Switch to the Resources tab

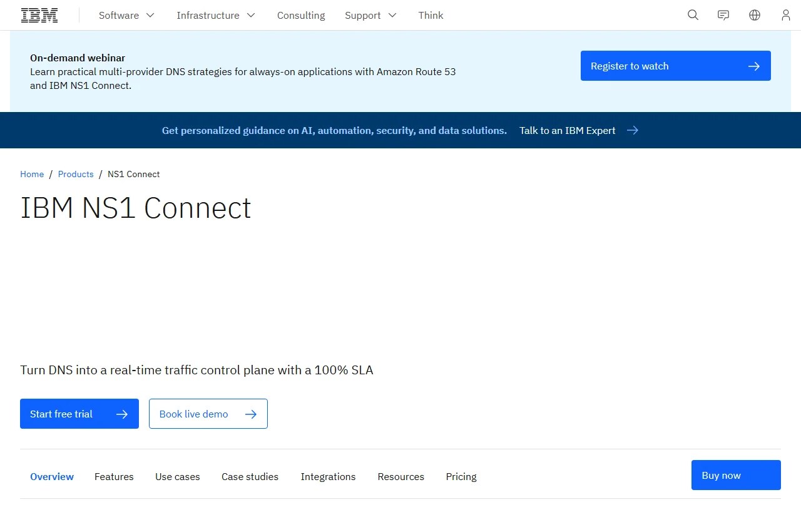point(401,476)
